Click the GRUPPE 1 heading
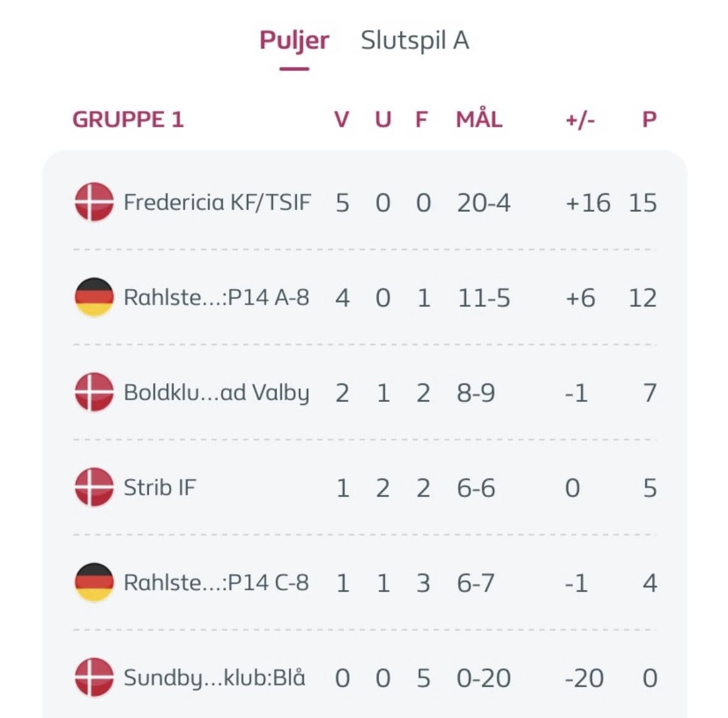This screenshot has width=728, height=718. point(128,120)
